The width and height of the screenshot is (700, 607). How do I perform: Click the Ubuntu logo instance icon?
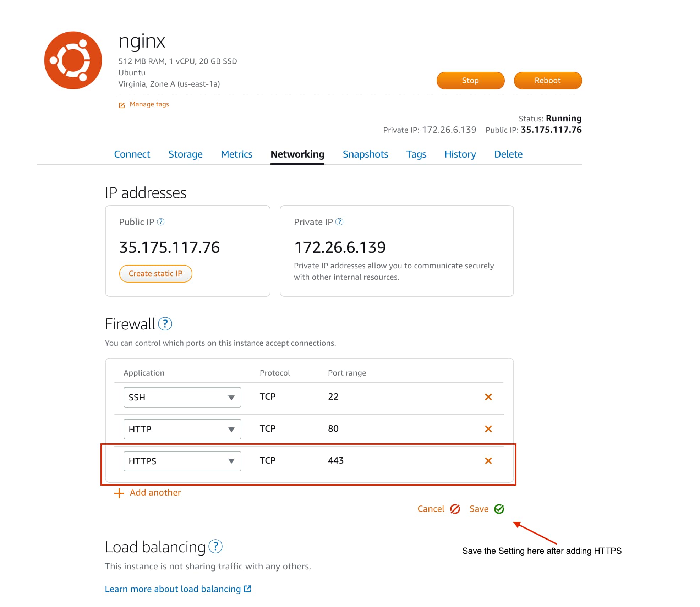click(73, 60)
